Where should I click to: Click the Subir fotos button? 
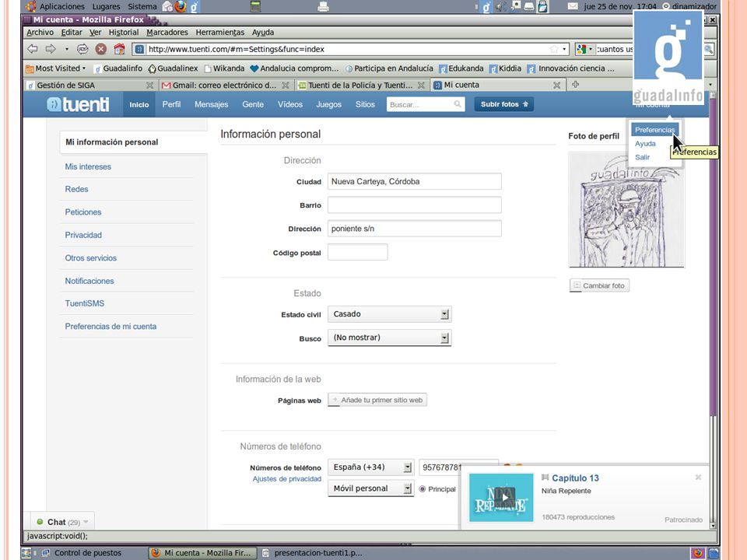coord(504,104)
